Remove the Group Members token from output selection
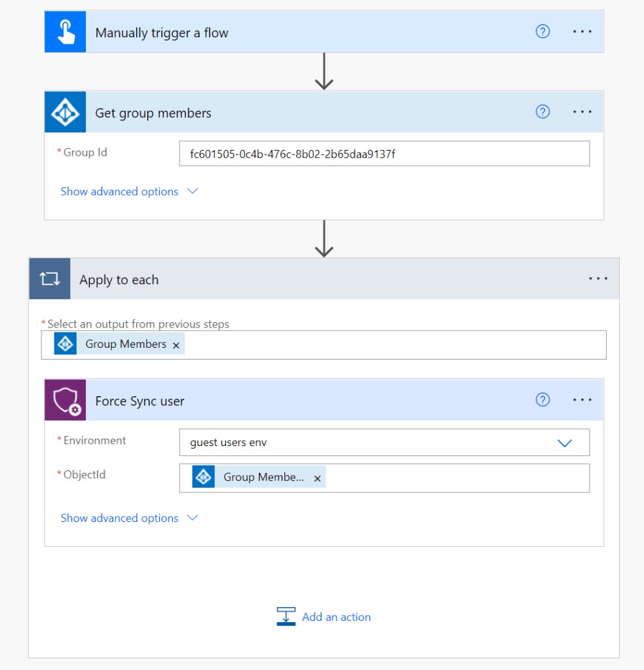This screenshot has width=644, height=670. tap(176, 345)
